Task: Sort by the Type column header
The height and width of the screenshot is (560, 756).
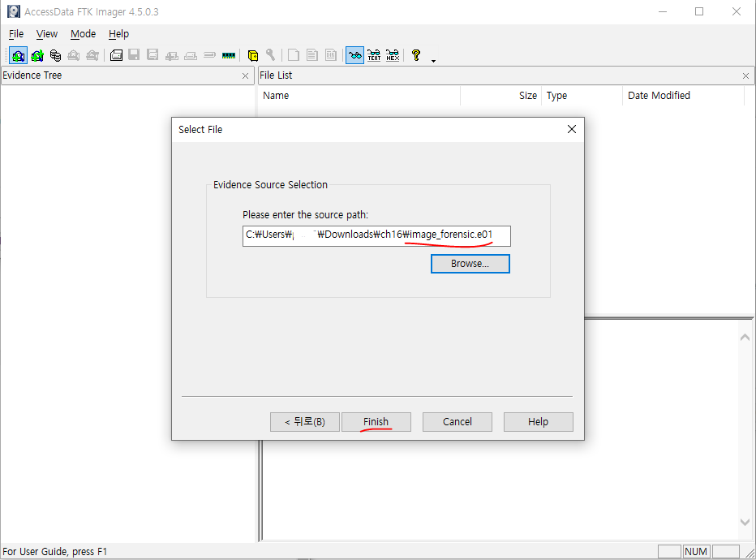Action: [x=582, y=96]
